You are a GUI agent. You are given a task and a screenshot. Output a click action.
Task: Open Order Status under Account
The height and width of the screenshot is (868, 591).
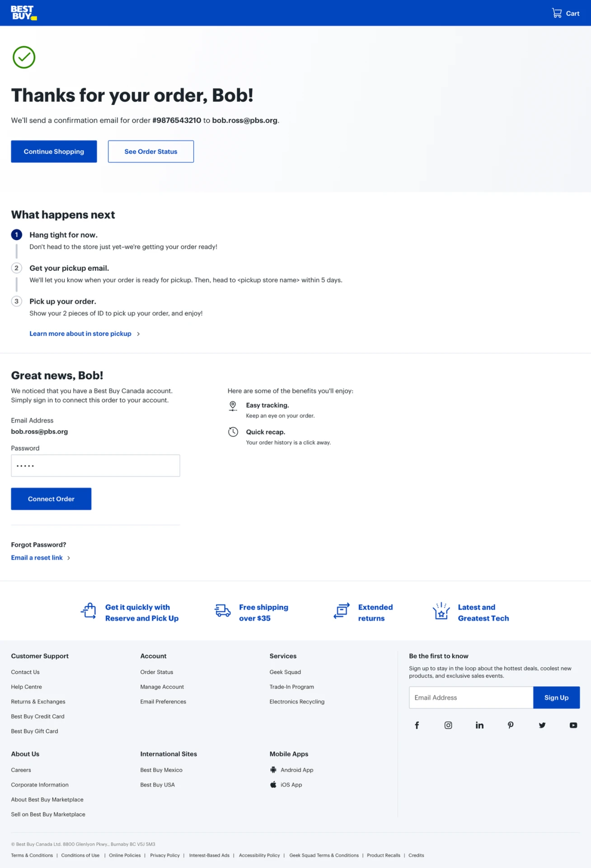click(157, 672)
